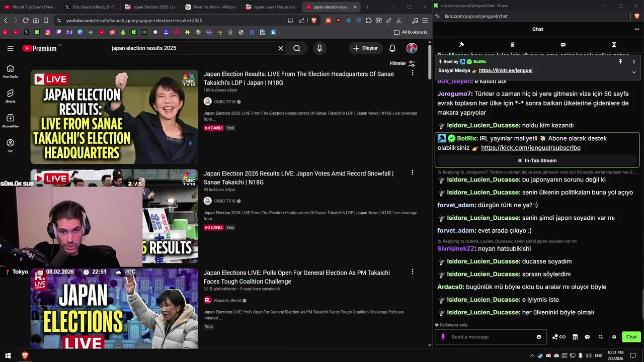Clear the YouTube search query with X
Image resolution: width=644 pixels, height=362 pixels.
[281, 48]
